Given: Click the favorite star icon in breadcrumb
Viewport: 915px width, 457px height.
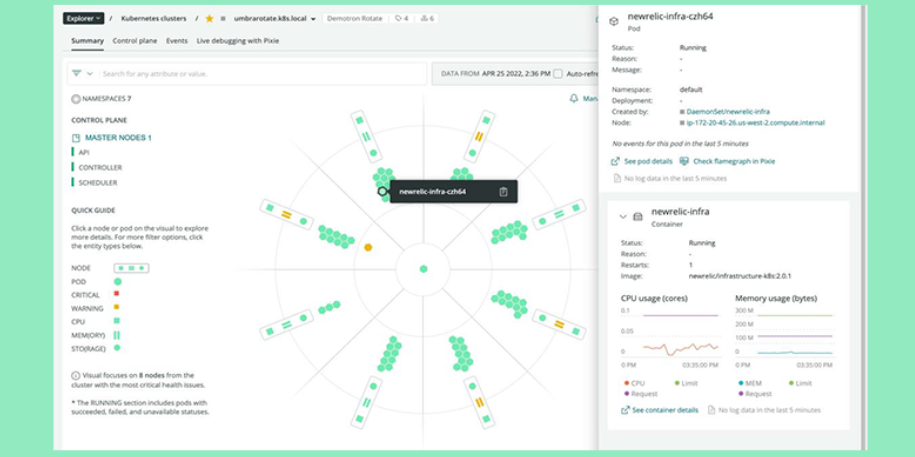Looking at the screenshot, I should coord(209,19).
